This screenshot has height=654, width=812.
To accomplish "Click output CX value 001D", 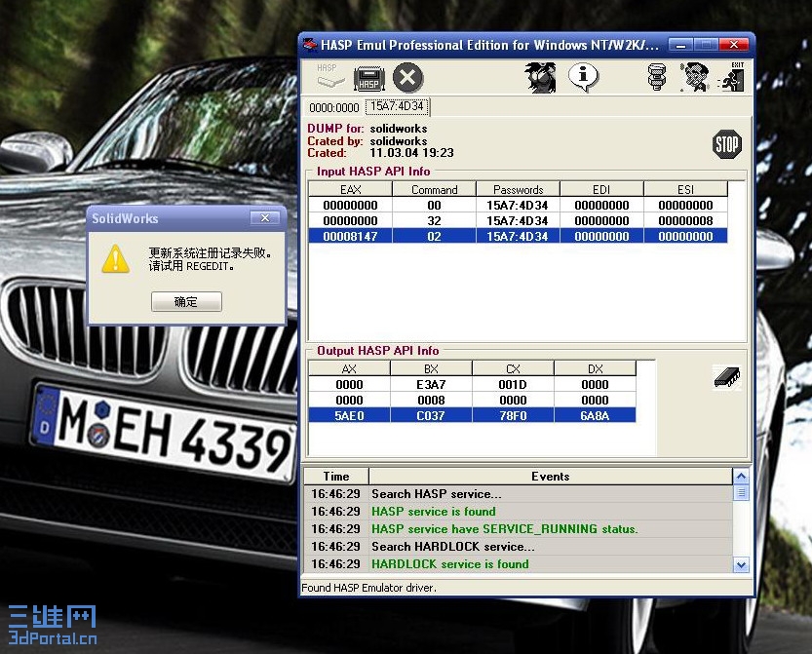I will click(x=513, y=384).
